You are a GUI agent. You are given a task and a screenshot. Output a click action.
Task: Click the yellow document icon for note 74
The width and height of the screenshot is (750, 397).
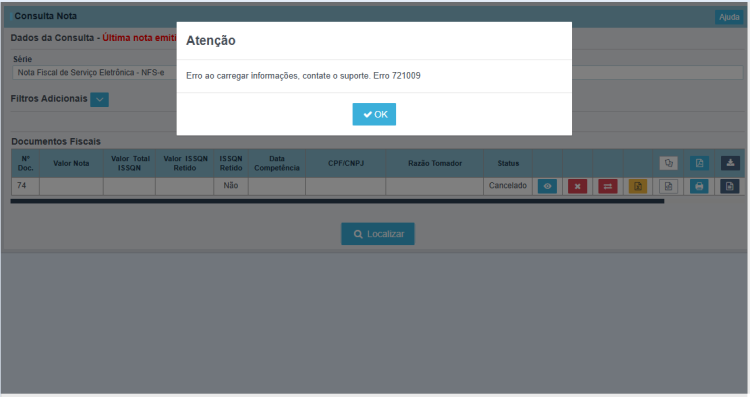coord(638,186)
